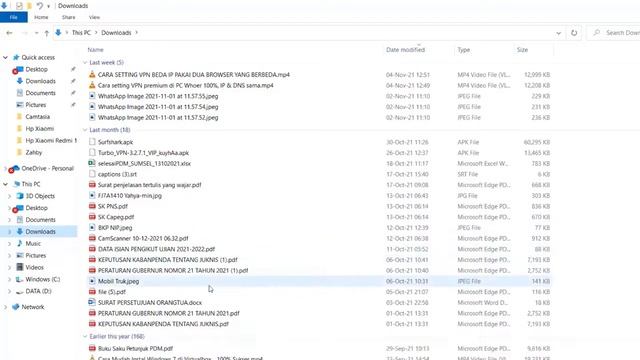The width and height of the screenshot is (640, 360).
Task: Open Quick Access Toolbar customize dropdown
Action: (x=48, y=6)
